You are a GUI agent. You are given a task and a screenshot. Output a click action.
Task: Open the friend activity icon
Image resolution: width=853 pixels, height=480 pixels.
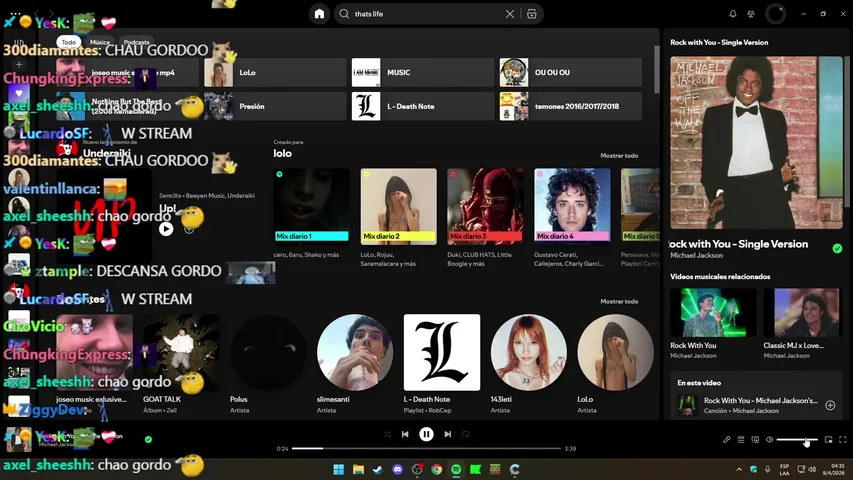[x=751, y=14]
